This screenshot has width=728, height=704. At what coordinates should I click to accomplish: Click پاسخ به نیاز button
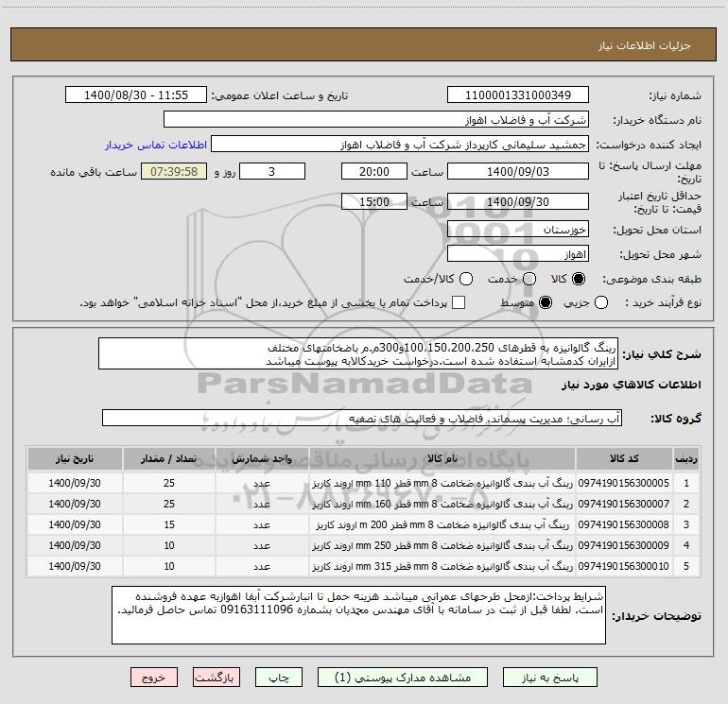tap(550, 678)
